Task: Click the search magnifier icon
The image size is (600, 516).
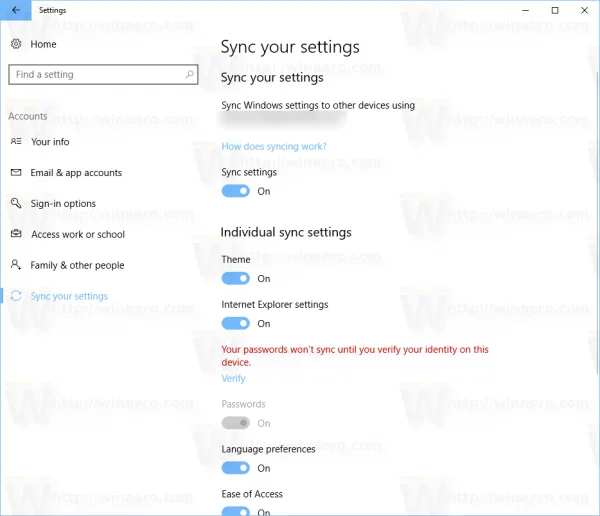Action: click(x=189, y=74)
